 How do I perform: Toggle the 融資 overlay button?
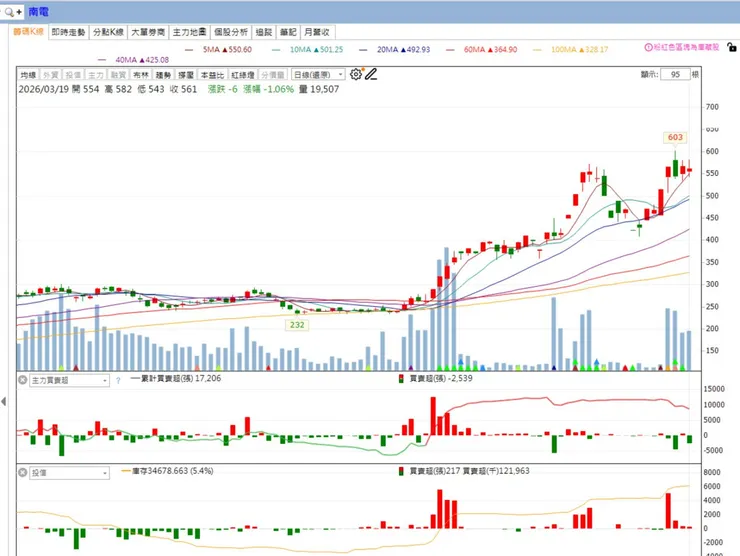pyautogui.click(x=118, y=75)
